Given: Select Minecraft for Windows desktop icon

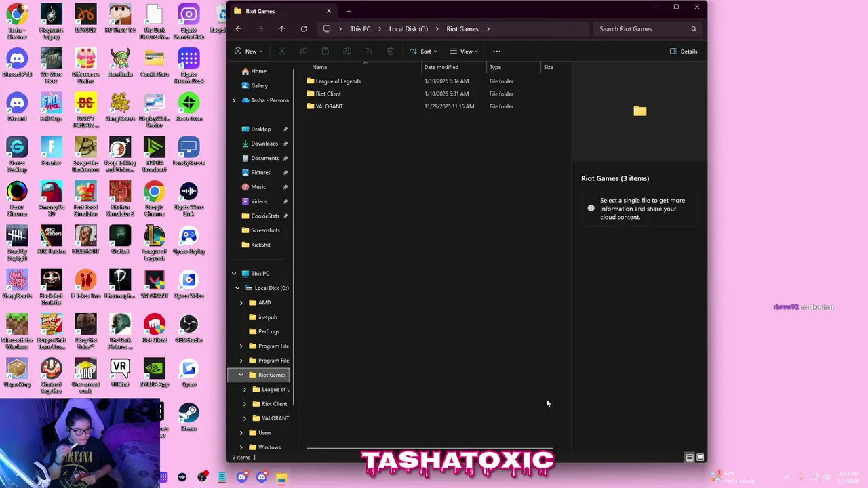Looking at the screenshot, I should coord(18,331).
